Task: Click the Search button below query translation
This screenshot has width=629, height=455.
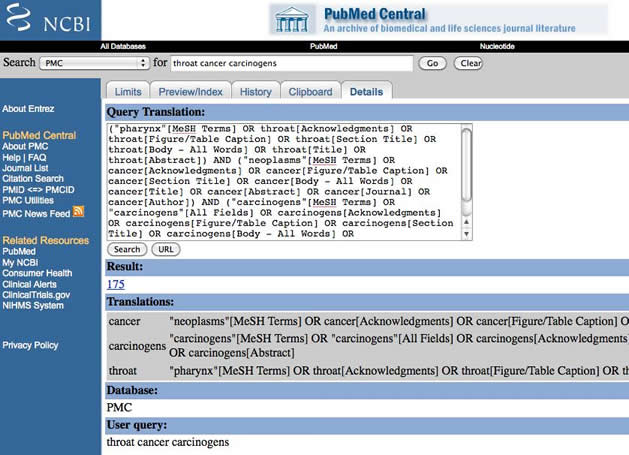Action: 127,249
